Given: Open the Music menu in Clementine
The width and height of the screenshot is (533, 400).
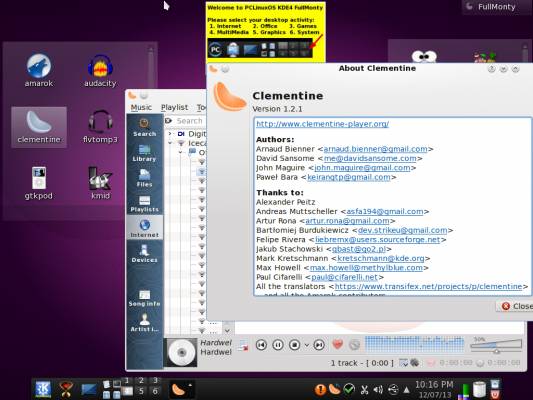Looking at the screenshot, I should [x=141, y=107].
